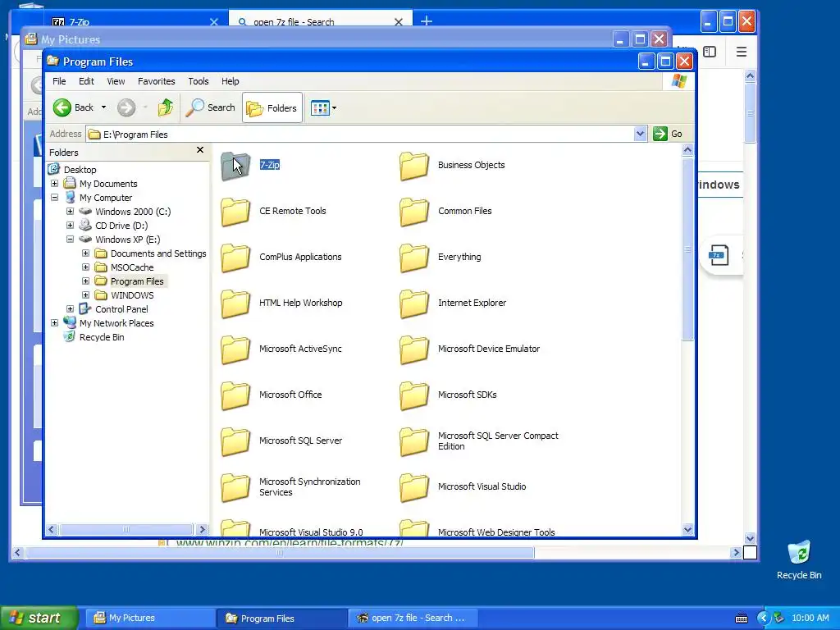
Task: Select the Microsoft SQL Server folder icon
Action: [x=235, y=442]
